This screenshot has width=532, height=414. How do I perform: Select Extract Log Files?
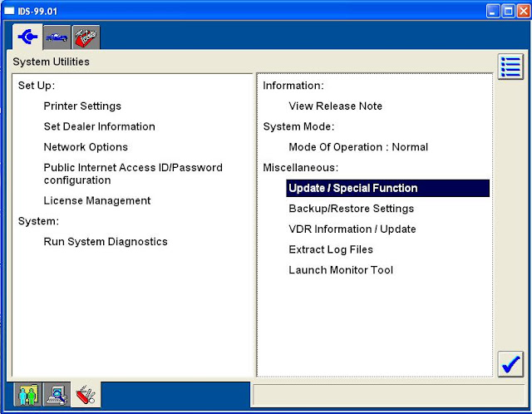coord(331,249)
